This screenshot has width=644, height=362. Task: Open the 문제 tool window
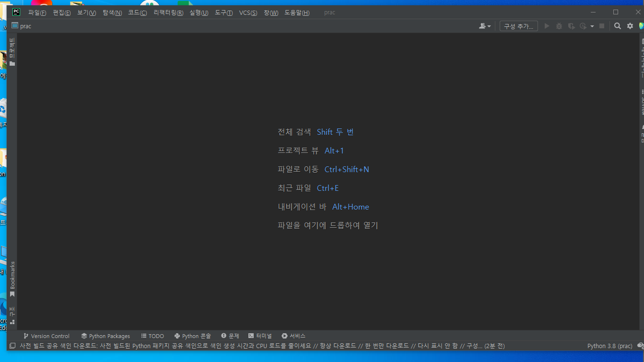click(x=230, y=336)
